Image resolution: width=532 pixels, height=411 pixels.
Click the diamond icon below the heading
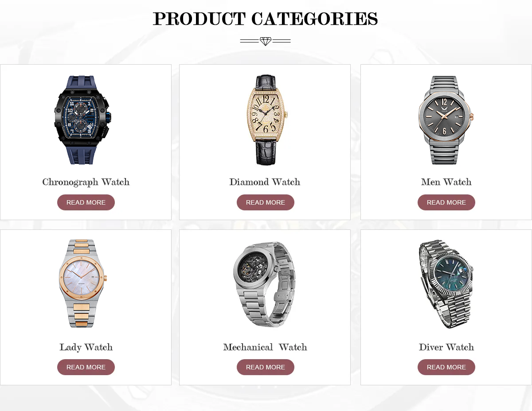(266, 41)
